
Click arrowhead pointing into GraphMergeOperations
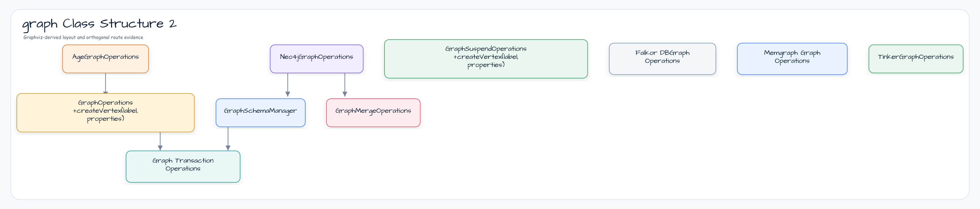(345, 94)
